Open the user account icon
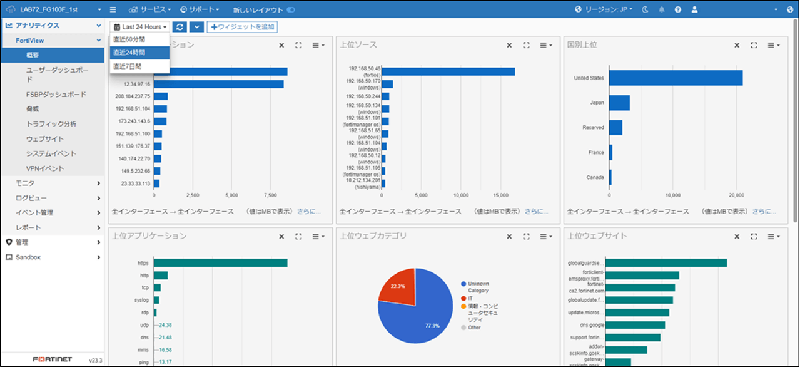Screen dimensions: 800x367 tap(694, 9)
